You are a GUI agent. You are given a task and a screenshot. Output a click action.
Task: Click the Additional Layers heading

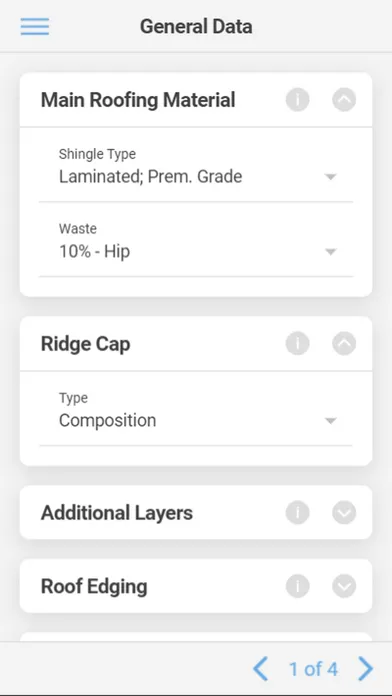(117, 513)
